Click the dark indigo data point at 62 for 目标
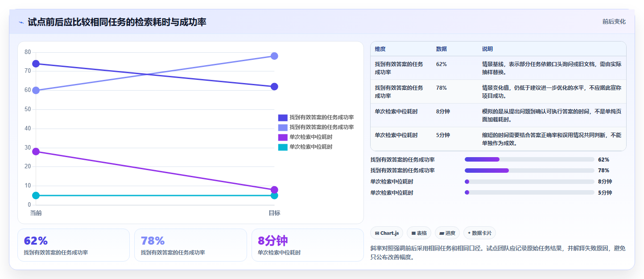644x279 pixels. (x=274, y=87)
